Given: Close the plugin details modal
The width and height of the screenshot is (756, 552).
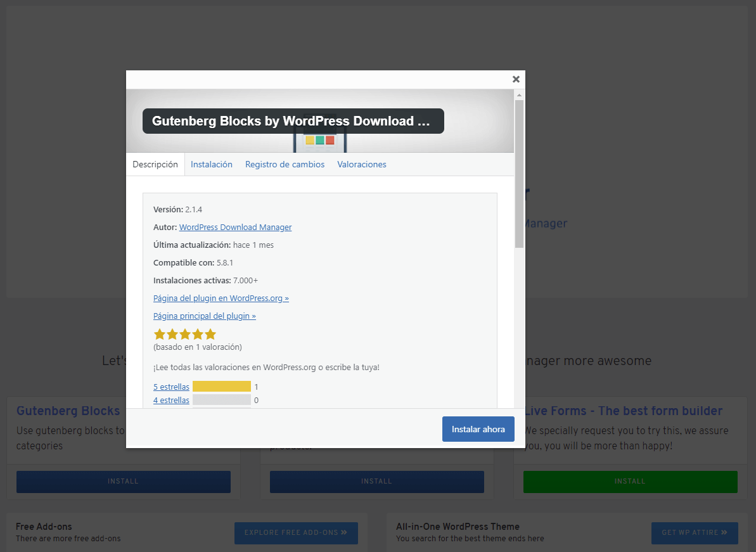Looking at the screenshot, I should 516,80.
